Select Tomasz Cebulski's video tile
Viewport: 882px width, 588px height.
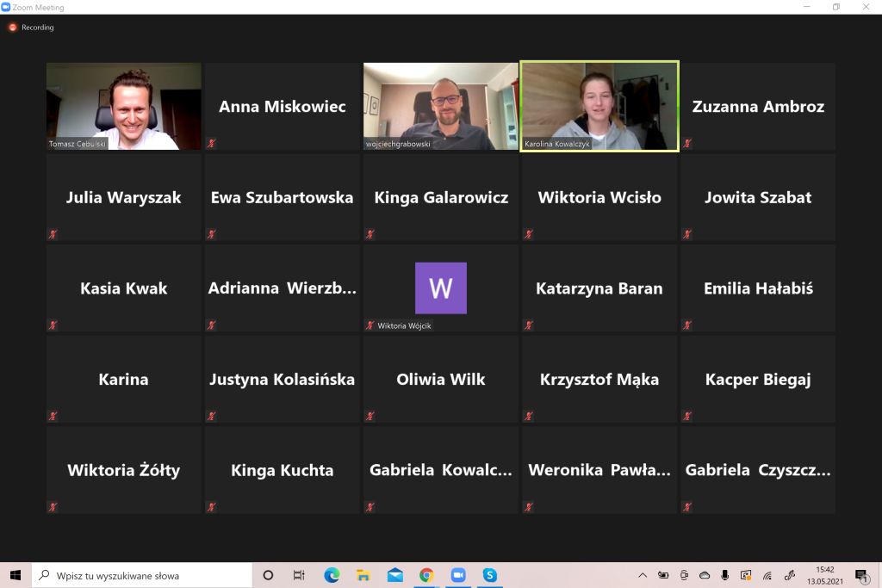point(123,106)
